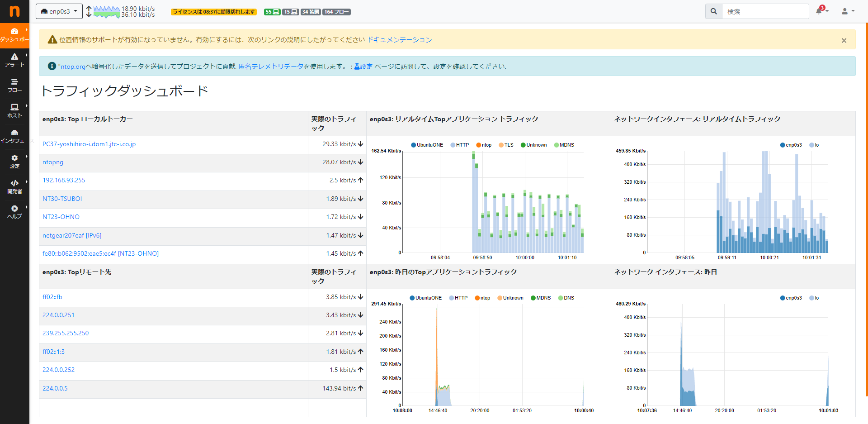This screenshot has height=424, width=868.
Task: Open the ntop.org link
Action: (73, 67)
